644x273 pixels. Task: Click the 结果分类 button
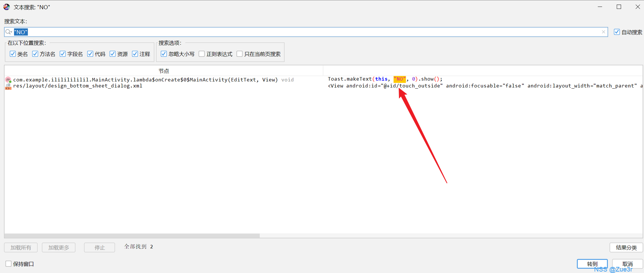click(626, 247)
